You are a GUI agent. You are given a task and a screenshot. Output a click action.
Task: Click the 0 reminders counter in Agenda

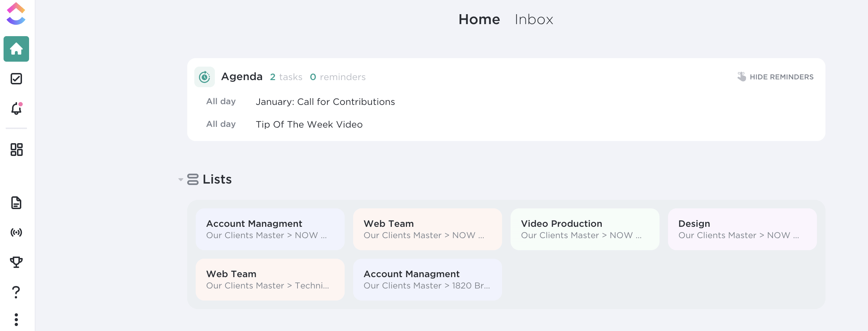click(338, 77)
